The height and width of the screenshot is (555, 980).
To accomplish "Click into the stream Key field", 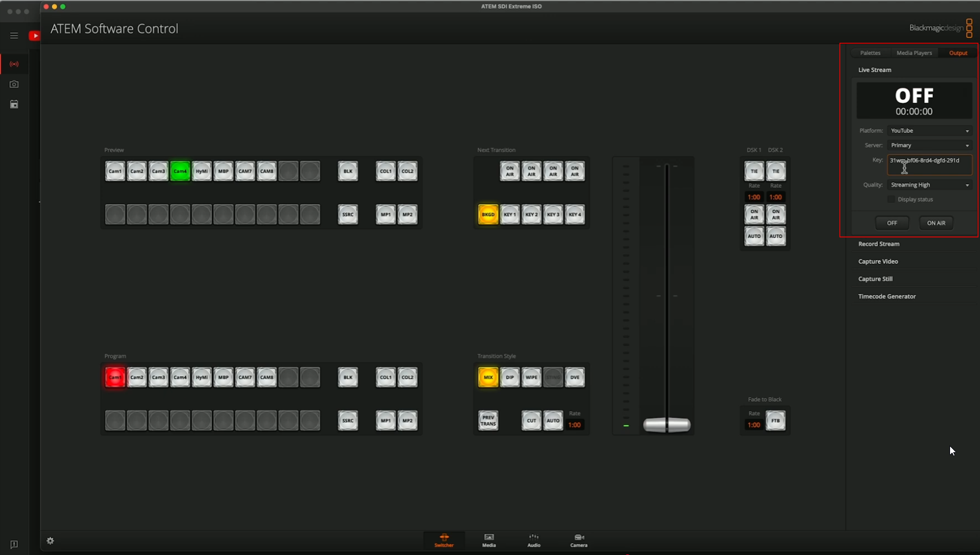I will [x=929, y=165].
